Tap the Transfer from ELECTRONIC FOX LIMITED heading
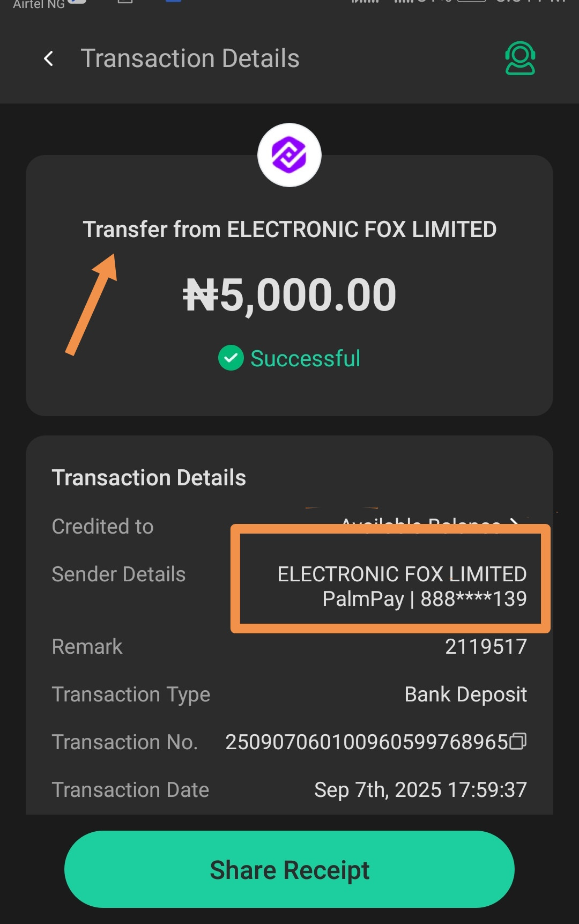Viewport: 579px width, 924px height. 289,230
